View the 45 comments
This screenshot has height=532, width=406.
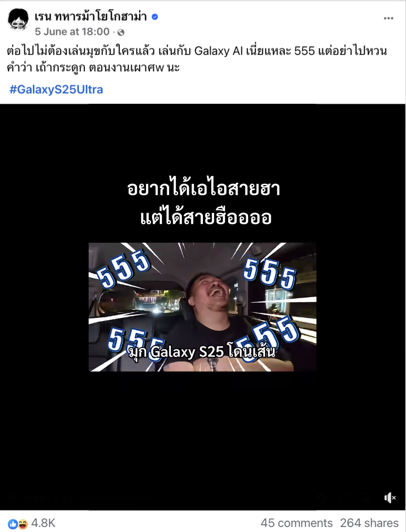296,523
